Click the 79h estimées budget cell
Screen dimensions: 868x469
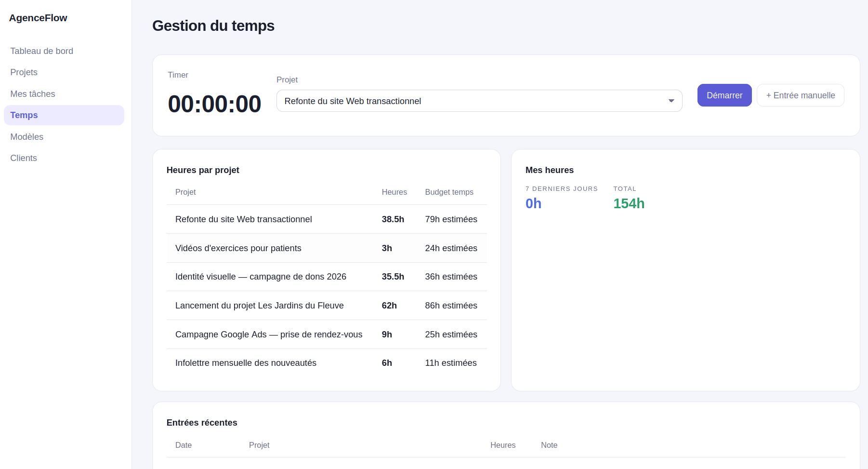(x=451, y=219)
